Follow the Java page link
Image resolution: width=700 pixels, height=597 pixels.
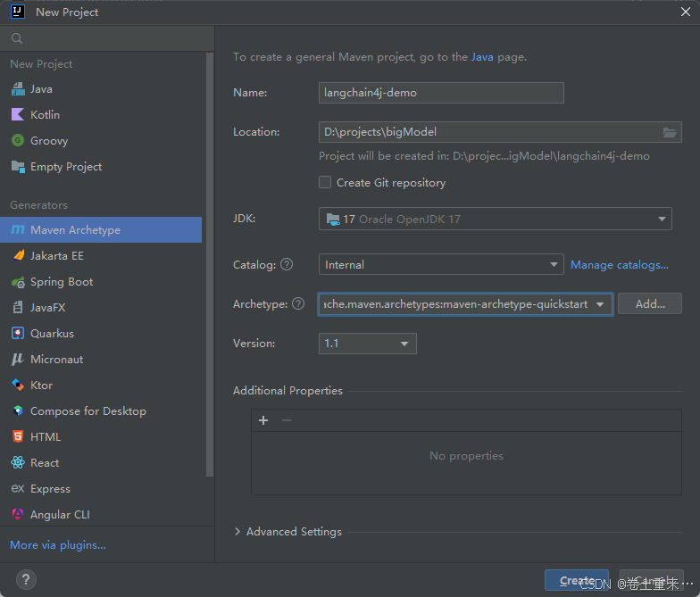[482, 57]
